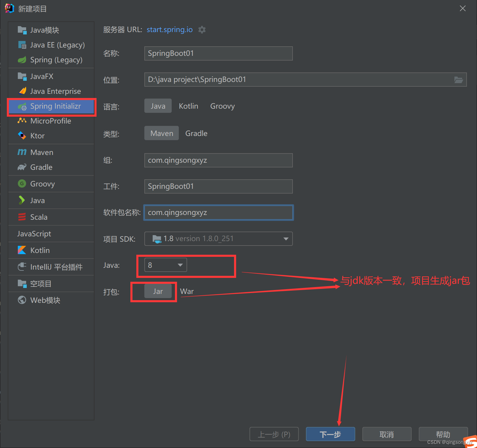Click the Spring Initializr icon
The width and height of the screenshot is (477, 448).
[x=22, y=106]
